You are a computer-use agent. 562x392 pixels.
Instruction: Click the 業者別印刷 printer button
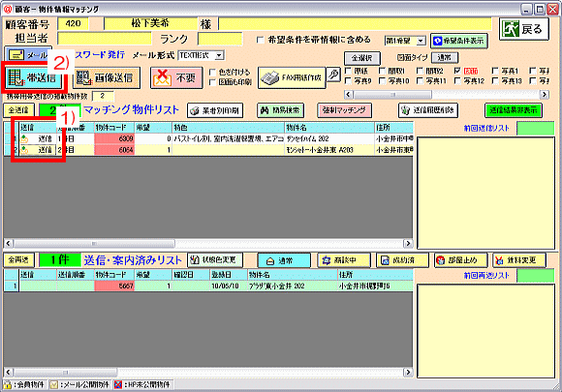pyautogui.click(x=215, y=110)
